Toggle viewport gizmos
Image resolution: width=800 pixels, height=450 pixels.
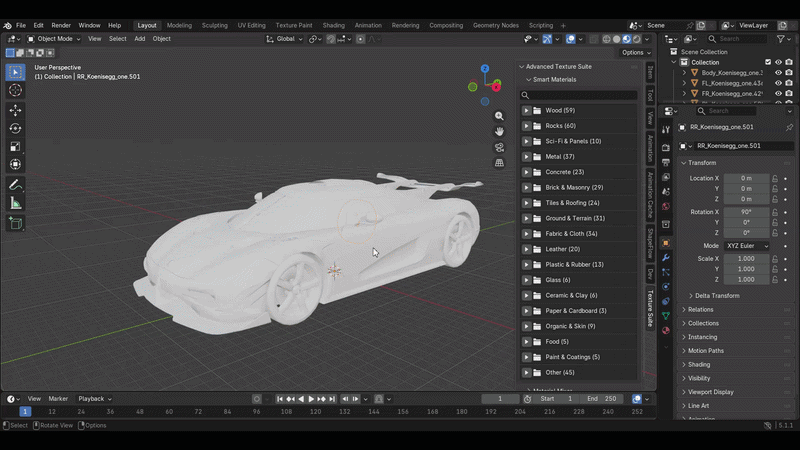point(547,39)
